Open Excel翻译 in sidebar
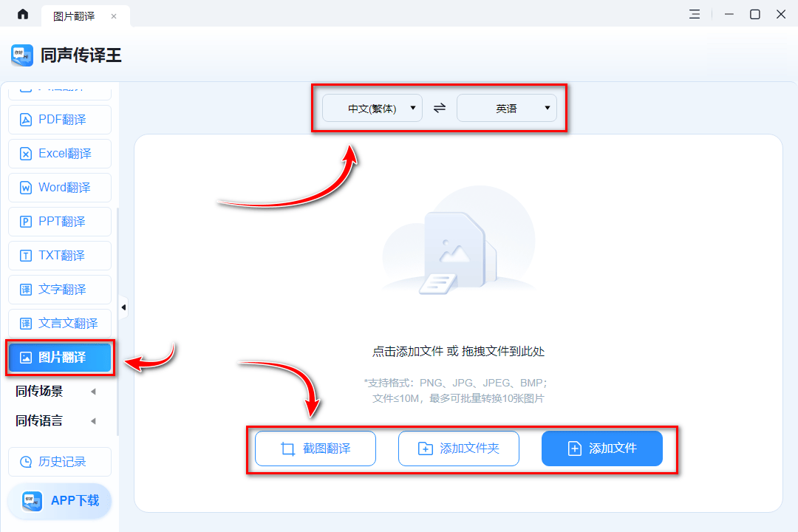The width and height of the screenshot is (798, 532). click(x=60, y=154)
